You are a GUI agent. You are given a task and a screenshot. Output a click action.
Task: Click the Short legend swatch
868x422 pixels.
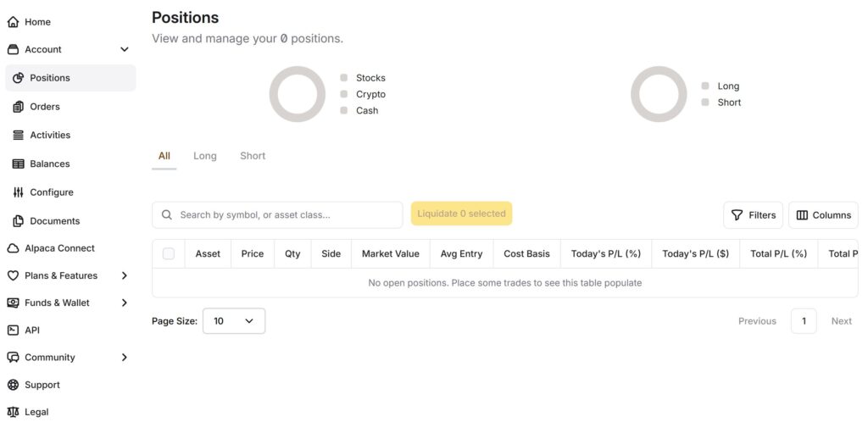(705, 103)
